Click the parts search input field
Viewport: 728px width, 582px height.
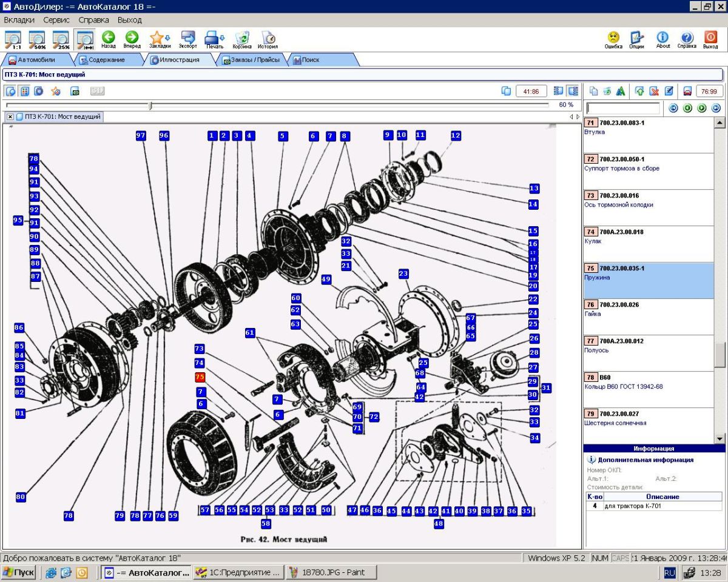[x=623, y=109]
